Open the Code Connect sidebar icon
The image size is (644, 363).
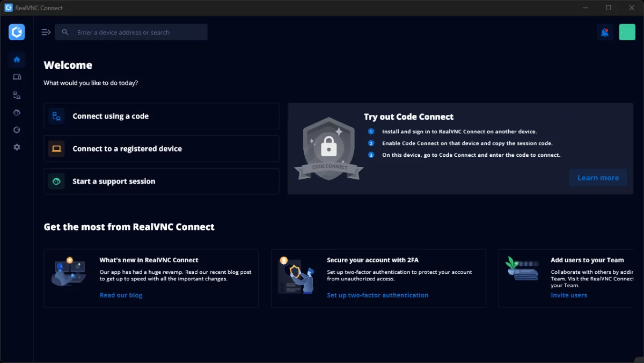(x=17, y=95)
